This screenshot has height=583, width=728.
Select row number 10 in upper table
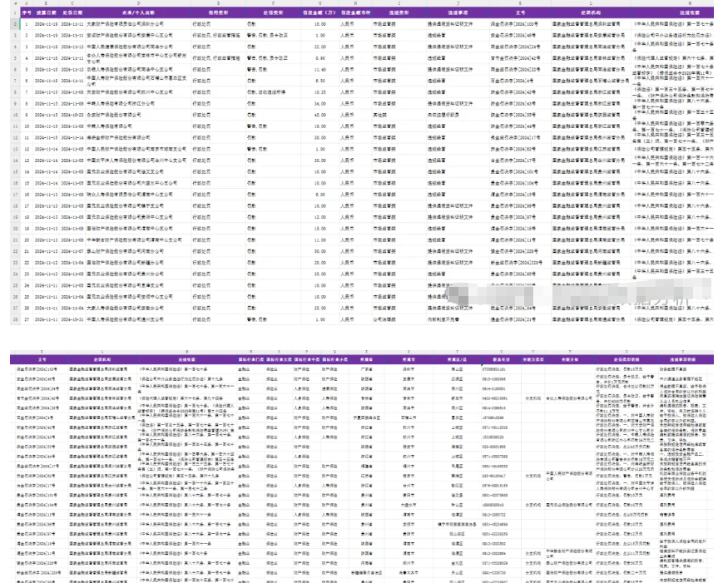tap(15, 115)
